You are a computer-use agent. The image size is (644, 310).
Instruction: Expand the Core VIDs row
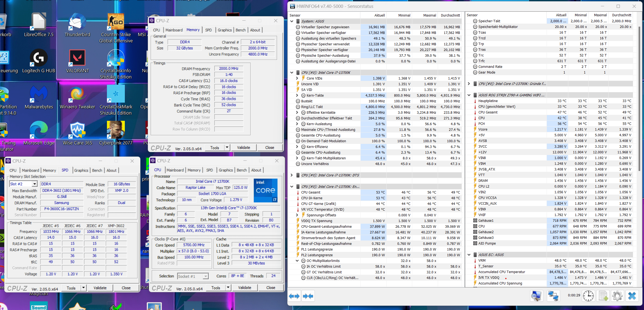click(297, 78)
